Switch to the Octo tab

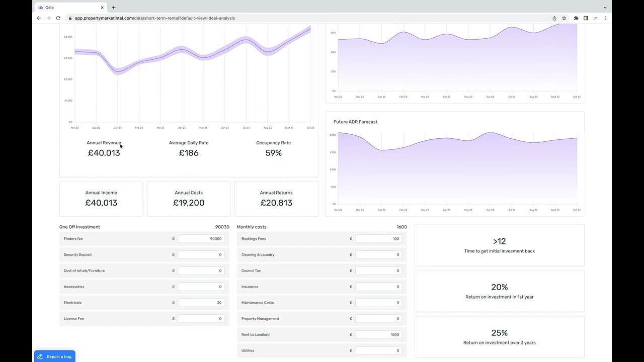(68, 8)
